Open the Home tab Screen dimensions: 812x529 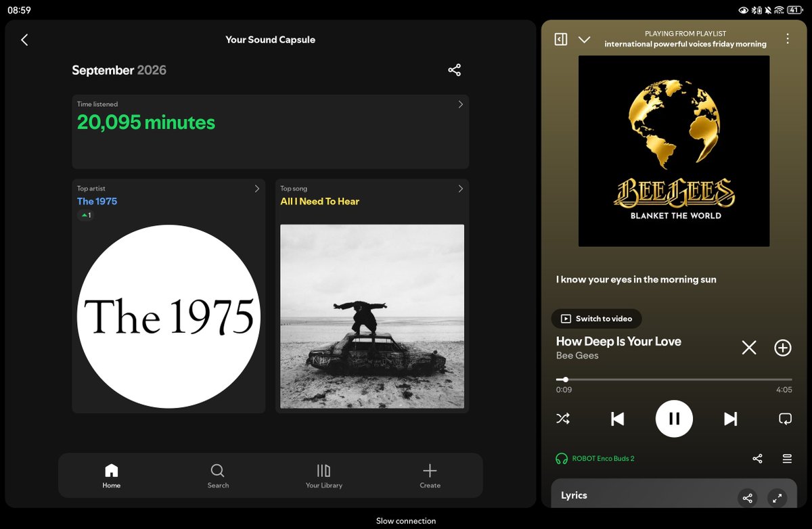pyautogui.click(x=112, y=476)
